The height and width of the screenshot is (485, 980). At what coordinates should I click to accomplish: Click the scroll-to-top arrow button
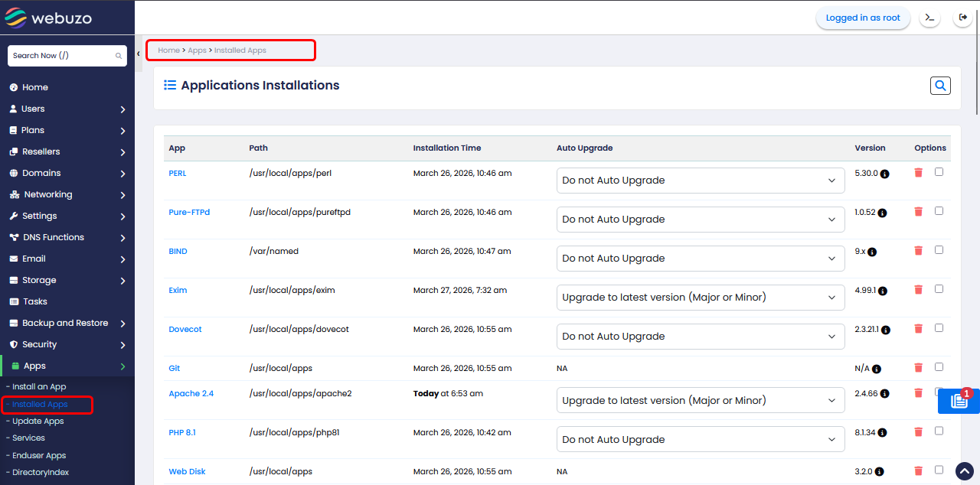click(x=964, y=470)
